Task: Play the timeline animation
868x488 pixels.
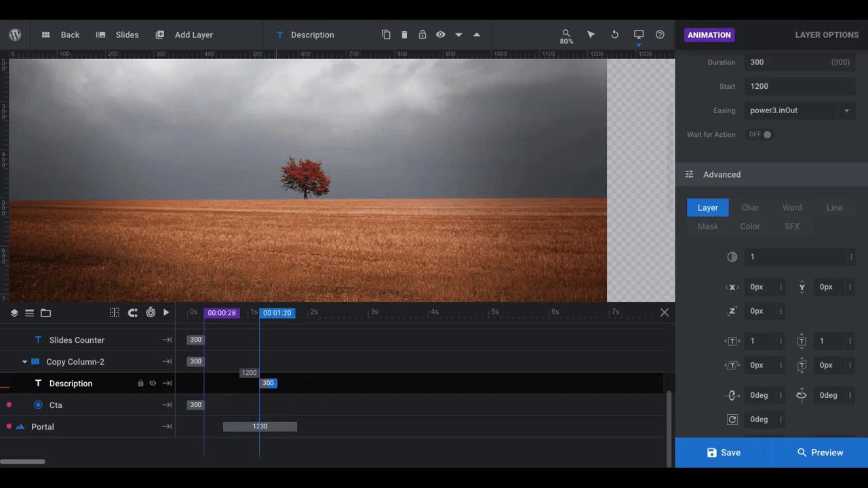Action: tap(166, 312)
